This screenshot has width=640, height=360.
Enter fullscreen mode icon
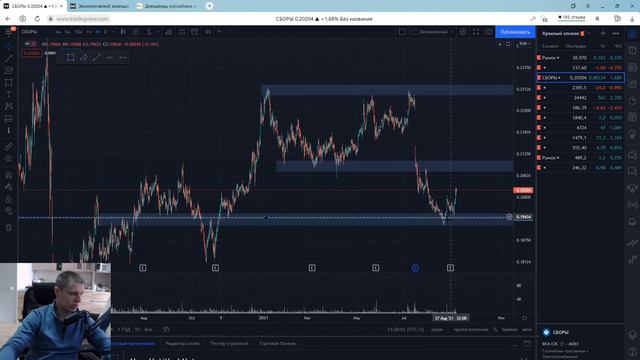(x=476, y=32)
